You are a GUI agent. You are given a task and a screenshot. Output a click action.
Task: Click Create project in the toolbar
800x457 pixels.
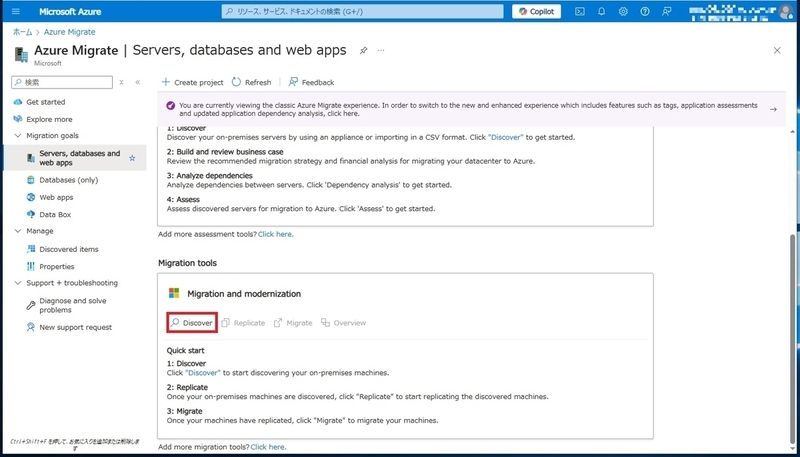(x=192, y=82)
